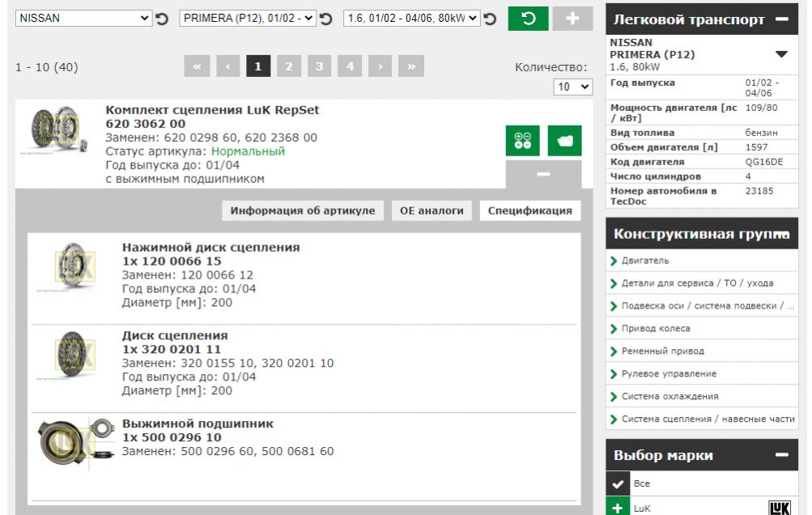This screenshot has width=812, height=515.
Task: Click part number 1x 500 0296 10
Action: 172,437
